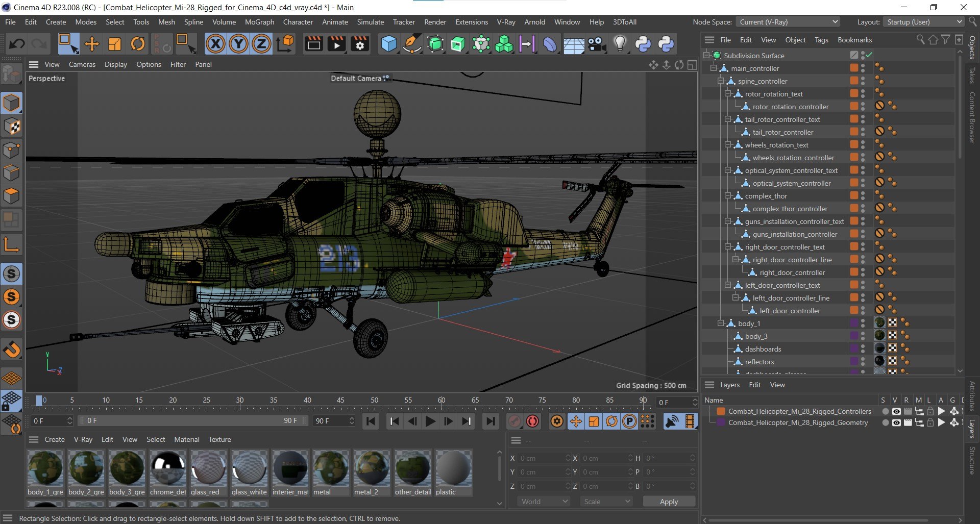Toggle Y axis lock

(238, 44)
